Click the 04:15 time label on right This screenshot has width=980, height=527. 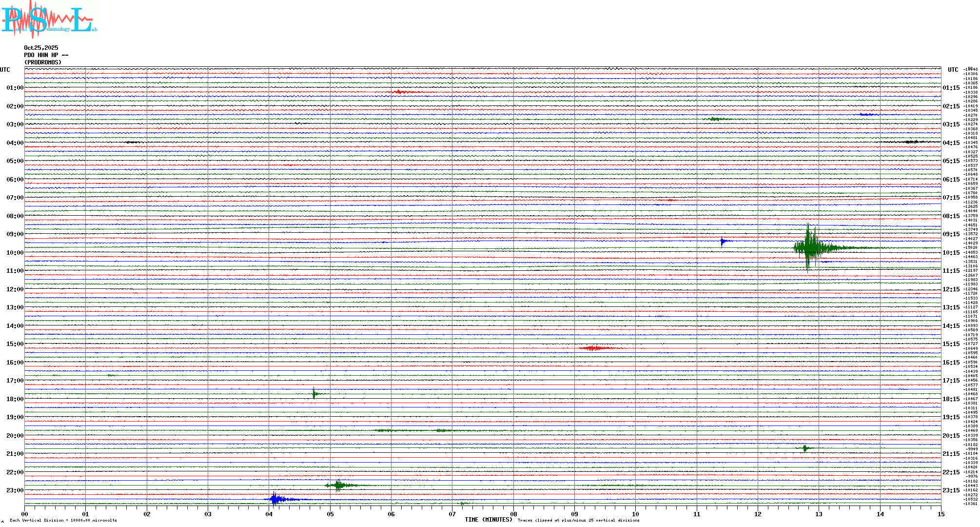[x=951, y=143]
